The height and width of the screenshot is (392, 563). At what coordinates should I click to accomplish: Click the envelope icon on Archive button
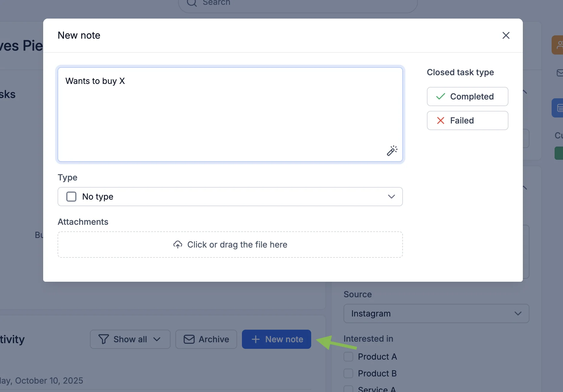[189, 339]
